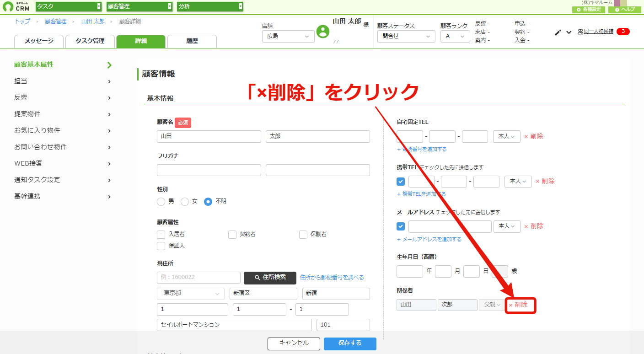644x354 pixels.
Task: Click 山田 太郎 breadcrumb link
Action: point(93,21)
